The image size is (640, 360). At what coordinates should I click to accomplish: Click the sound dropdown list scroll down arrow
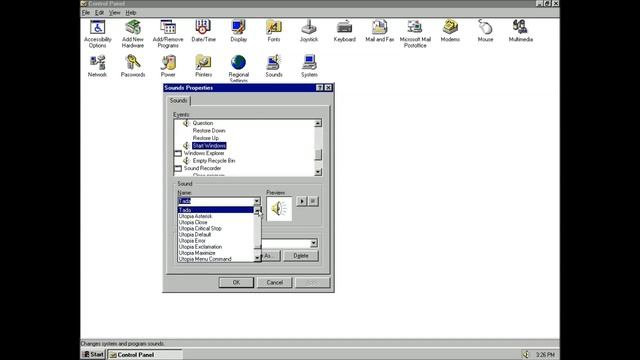tap(257, 258)
